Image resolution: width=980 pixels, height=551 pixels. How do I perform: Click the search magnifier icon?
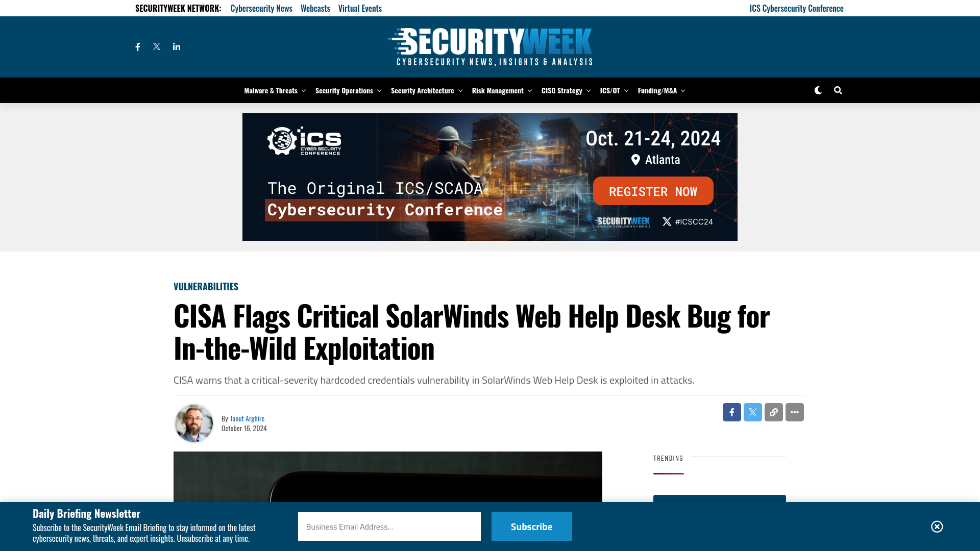coord(838,90)
